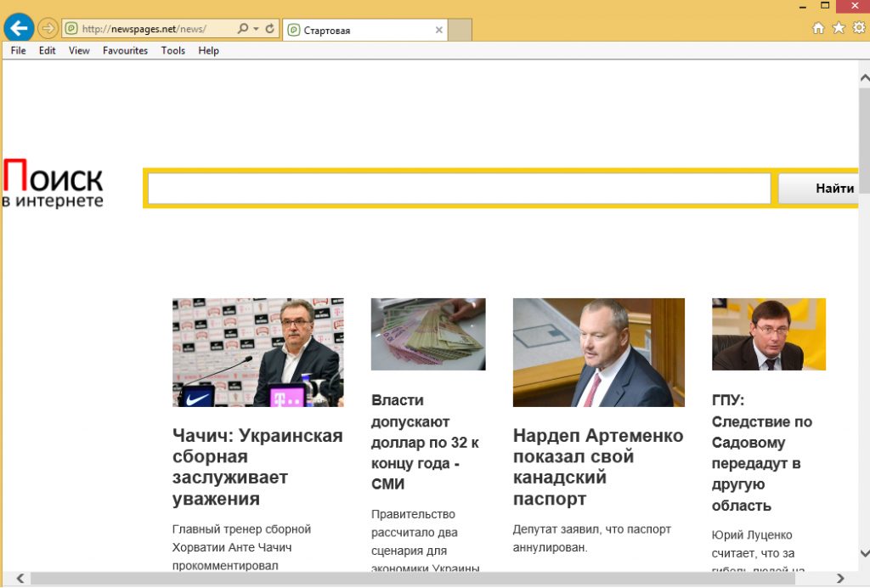Open the Favourites menu
This screenshot has height=588, width=870.
(x=125, y=51)
